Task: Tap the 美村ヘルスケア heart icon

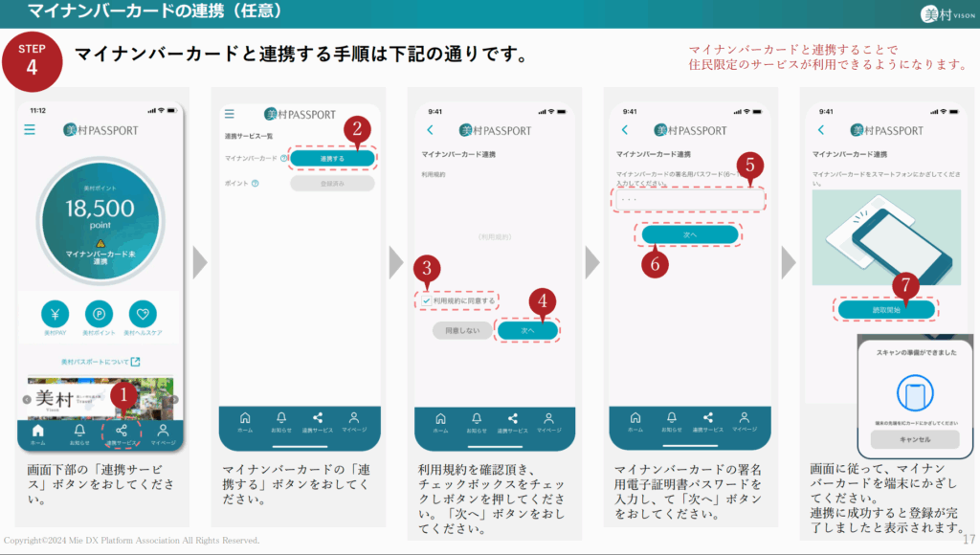Action: point(143,314)
